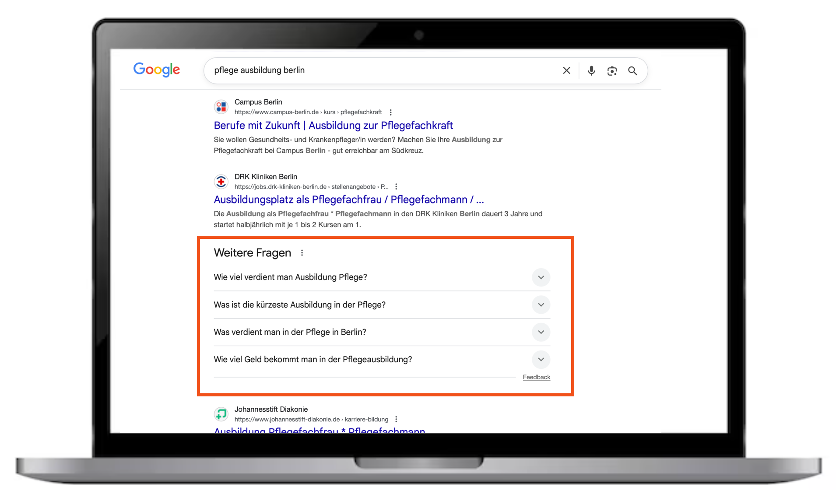Image resolution: width=836 pixels, height=504 pixels.
Task: Click the DRK snippet text about 3 Jahre
Action: tap(378, 219)
